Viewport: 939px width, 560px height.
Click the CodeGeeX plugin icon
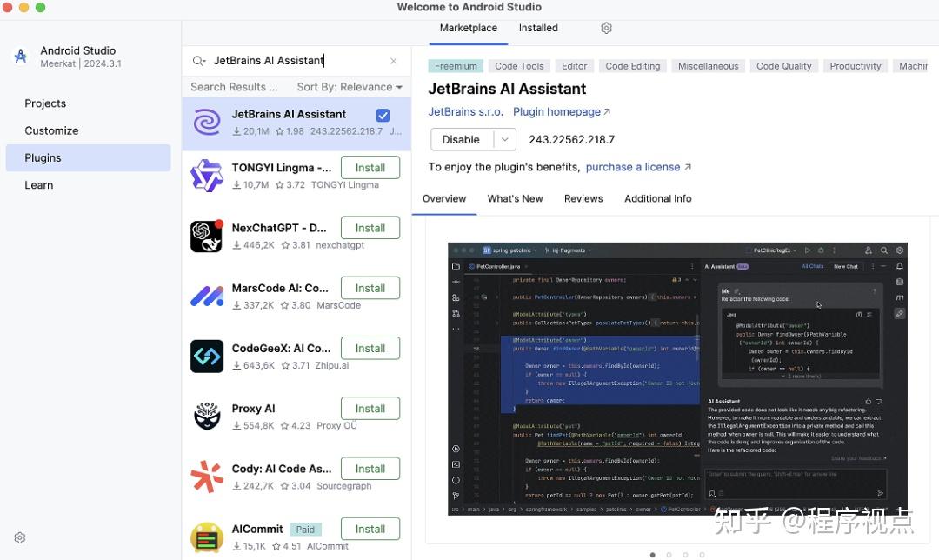[206, 356]
